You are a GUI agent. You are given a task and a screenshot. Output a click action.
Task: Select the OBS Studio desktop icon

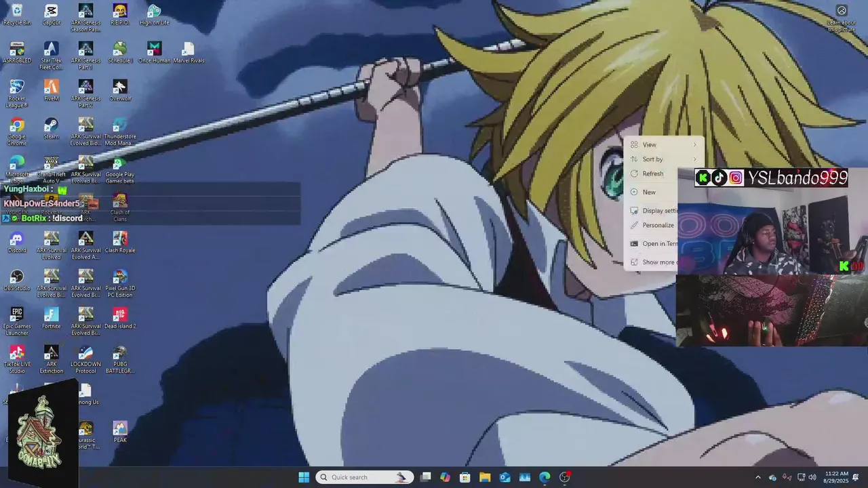17,281
